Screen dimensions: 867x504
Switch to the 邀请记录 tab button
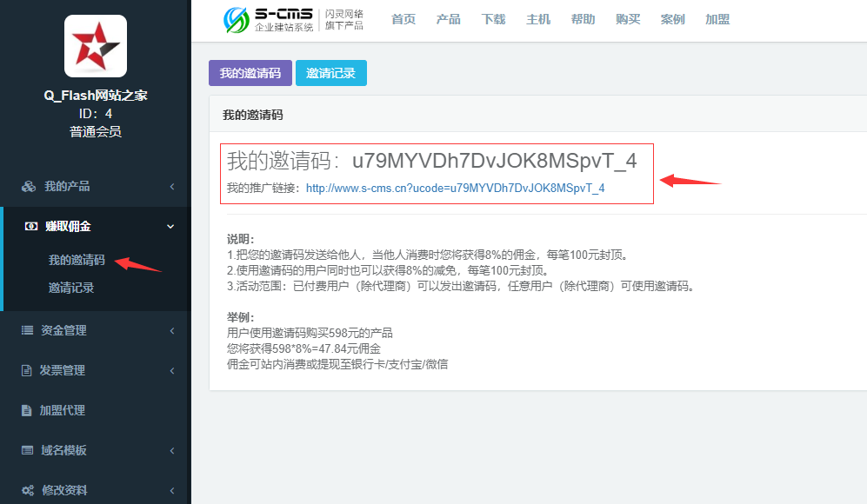click(330, 73)
